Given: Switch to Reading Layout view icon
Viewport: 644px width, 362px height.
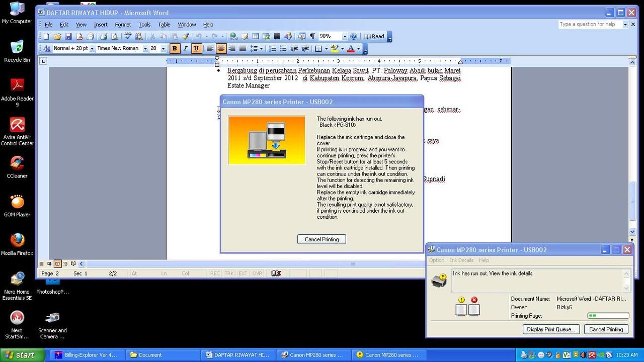Looking at the screenshot, I should tap(73, 263).
